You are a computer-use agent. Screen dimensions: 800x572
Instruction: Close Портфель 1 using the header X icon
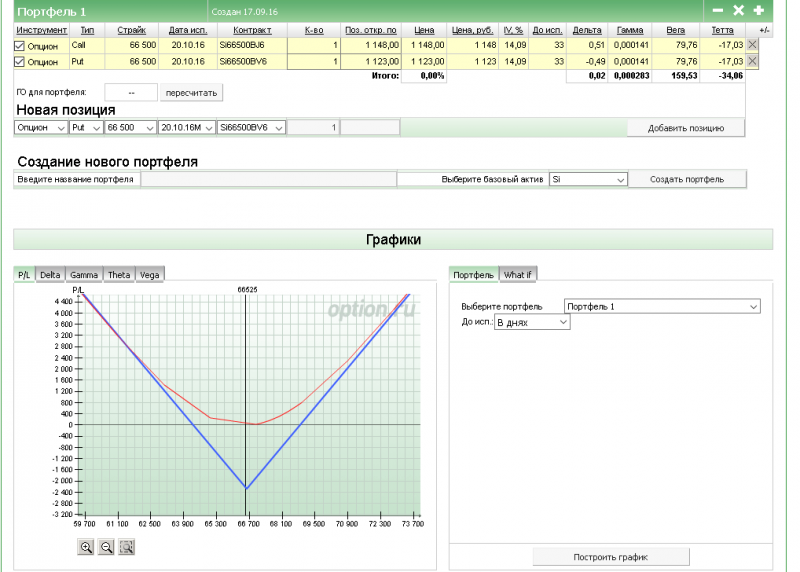coord(738,10)
